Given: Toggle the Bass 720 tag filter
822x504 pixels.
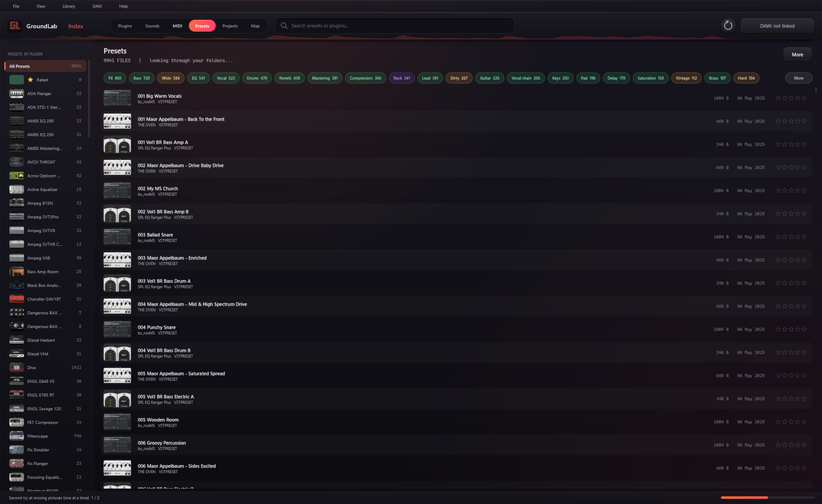Looking at the screenshot, I should tap(142, 78).
